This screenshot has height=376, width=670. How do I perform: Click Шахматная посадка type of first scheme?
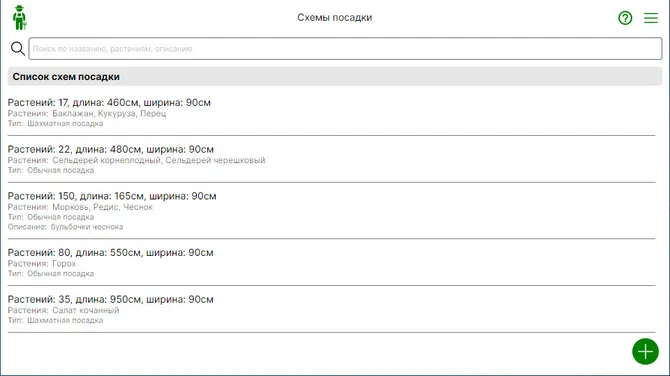click(x=65, y=123)
